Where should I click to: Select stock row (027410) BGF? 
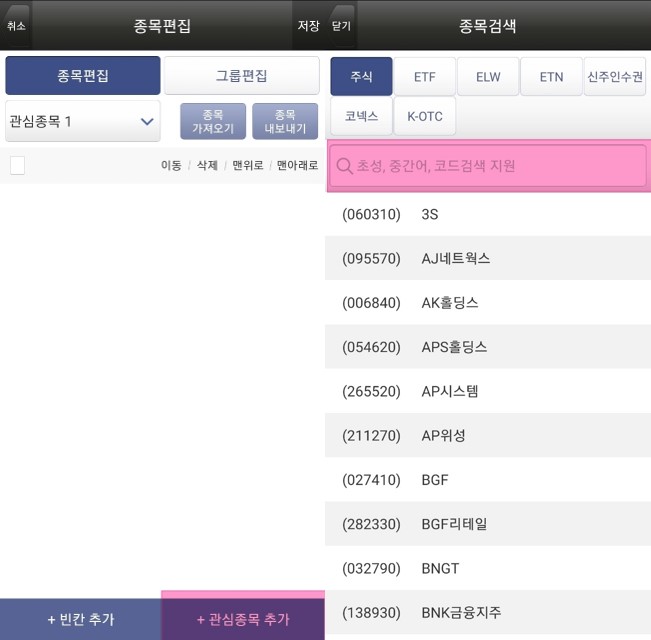click(x=488, y=479)
